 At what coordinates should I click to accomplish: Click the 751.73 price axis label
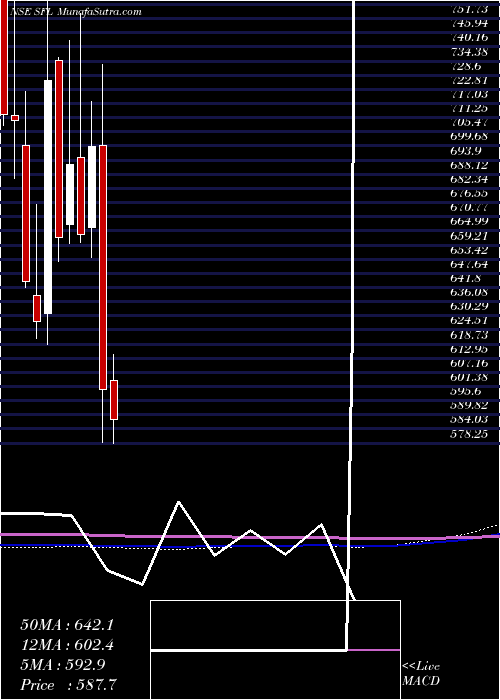[x=469, y=10]
